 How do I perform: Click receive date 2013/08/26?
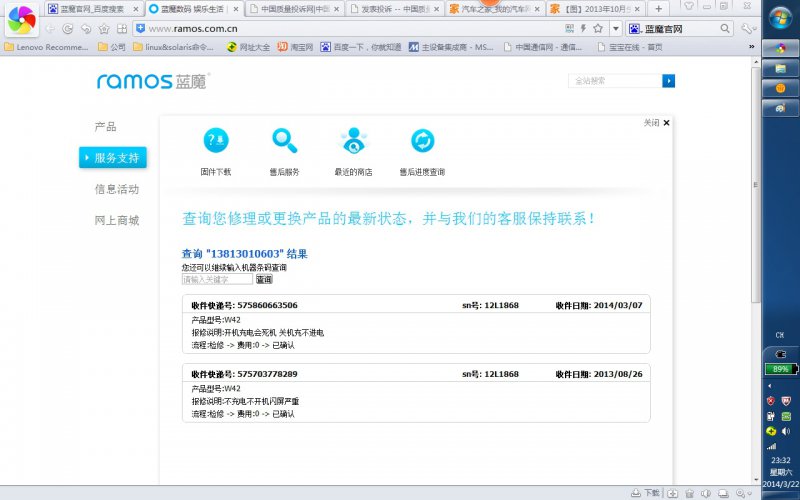618,374
